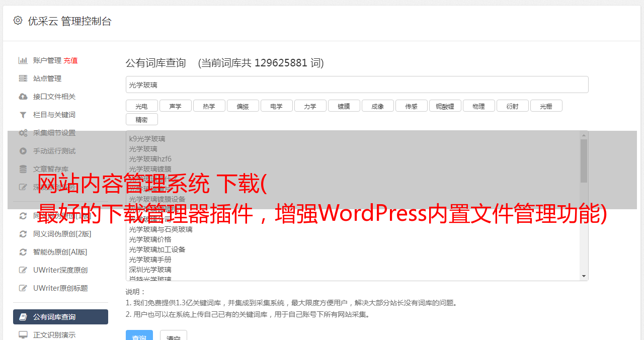The width and height of the screenshot is (644, 340).
Task: Click the 衍射 tag button
Action: [x=513, y=106]
